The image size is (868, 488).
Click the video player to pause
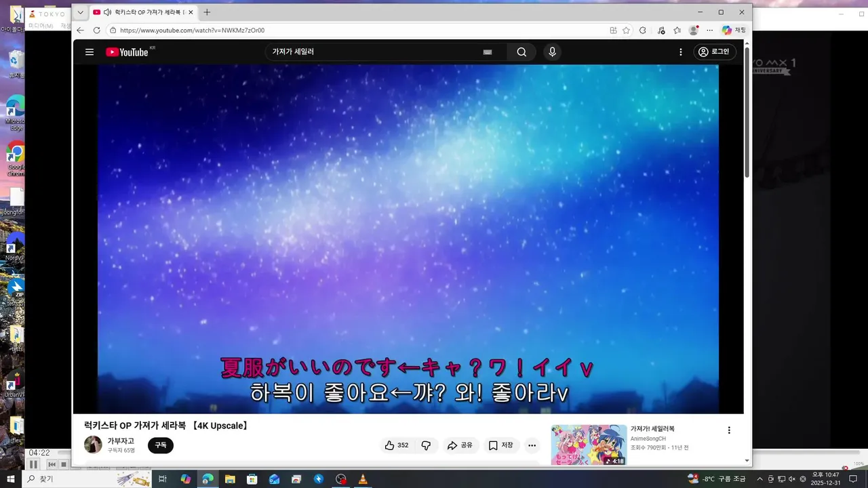(x=408, y=239)
